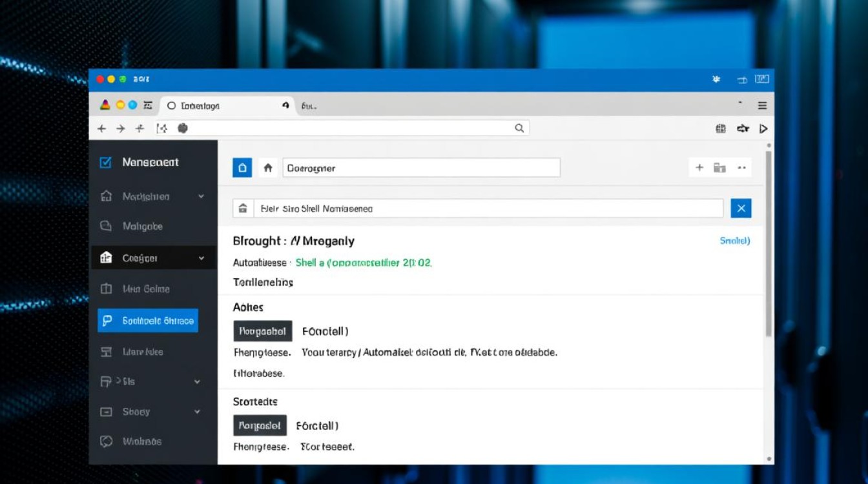Open the folder icon next to the plus

tap(719, 168)
